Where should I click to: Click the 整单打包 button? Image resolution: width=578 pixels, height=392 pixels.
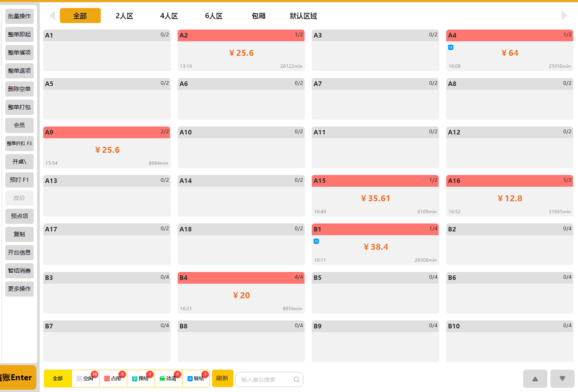[19, 107]
